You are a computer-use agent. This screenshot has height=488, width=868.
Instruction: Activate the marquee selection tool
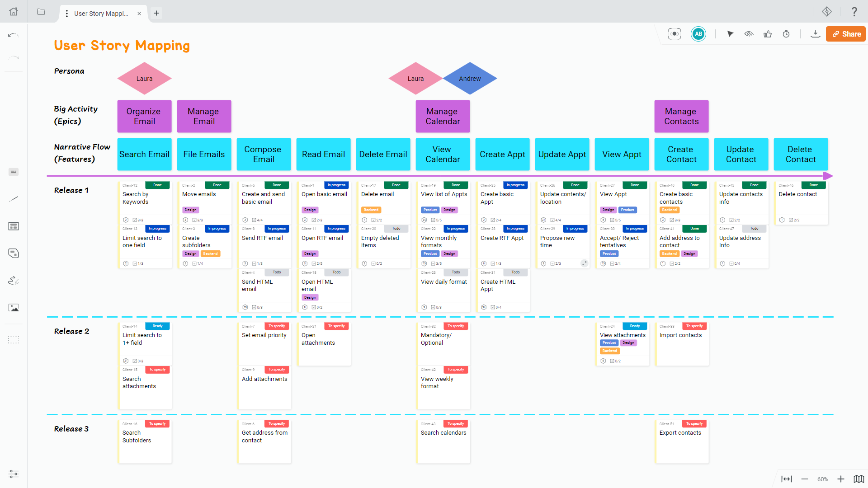(14, 340)
